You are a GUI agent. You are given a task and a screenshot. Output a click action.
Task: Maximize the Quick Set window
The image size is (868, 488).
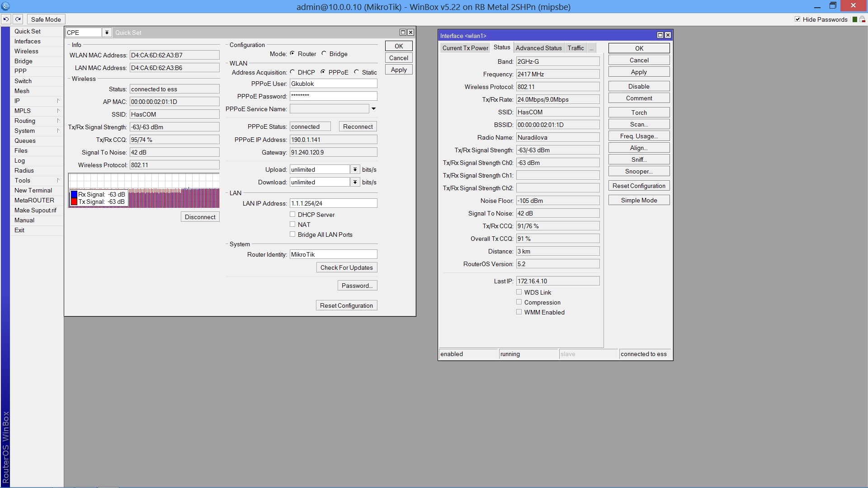coord(403,33)
